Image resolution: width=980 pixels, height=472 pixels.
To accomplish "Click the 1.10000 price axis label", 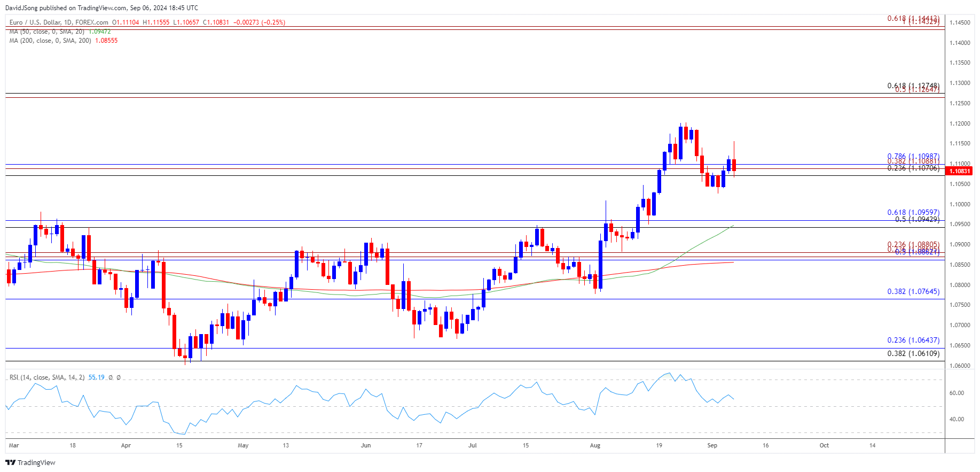I will pos(960,204).
